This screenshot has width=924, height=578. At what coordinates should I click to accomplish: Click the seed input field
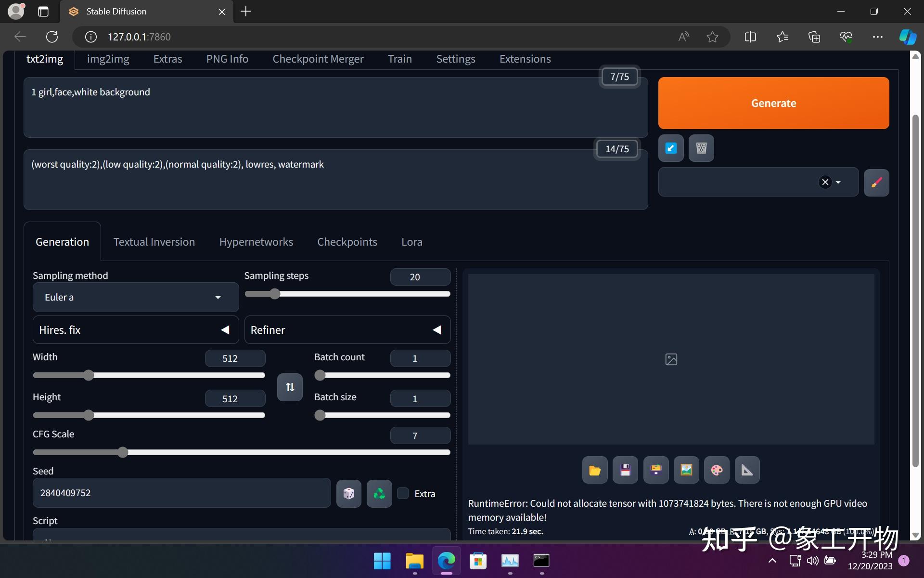tap(181, 493)
